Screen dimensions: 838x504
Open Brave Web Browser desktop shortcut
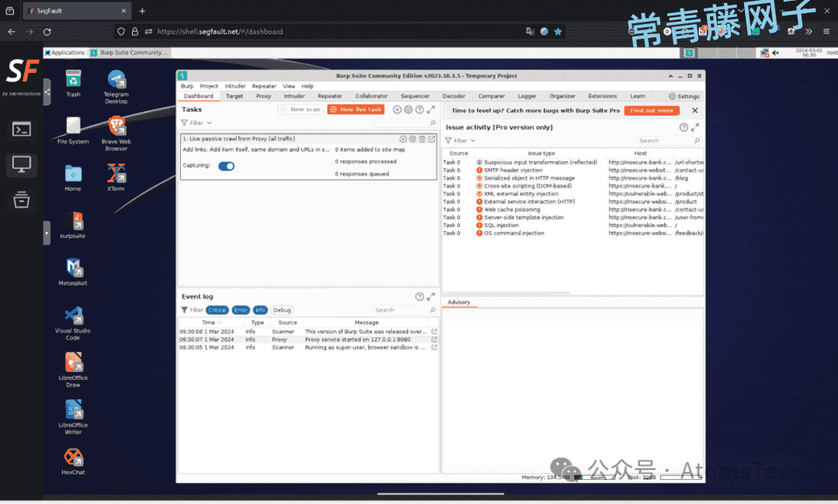116,133
